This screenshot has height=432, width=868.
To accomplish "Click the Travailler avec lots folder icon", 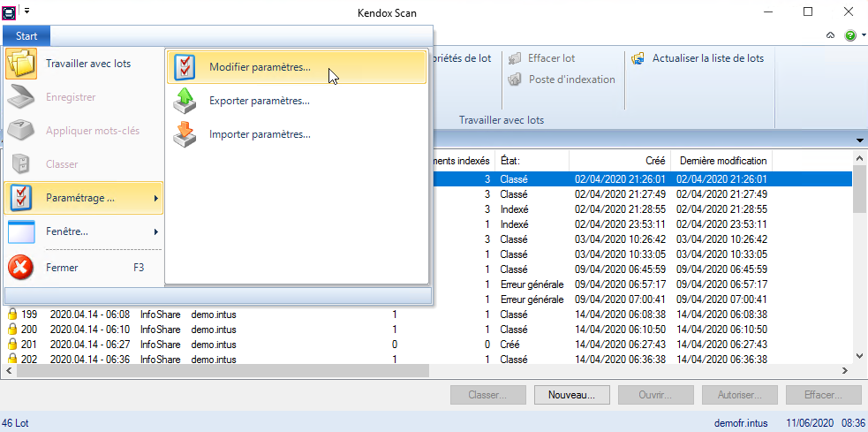I will [x=21, y=64].
